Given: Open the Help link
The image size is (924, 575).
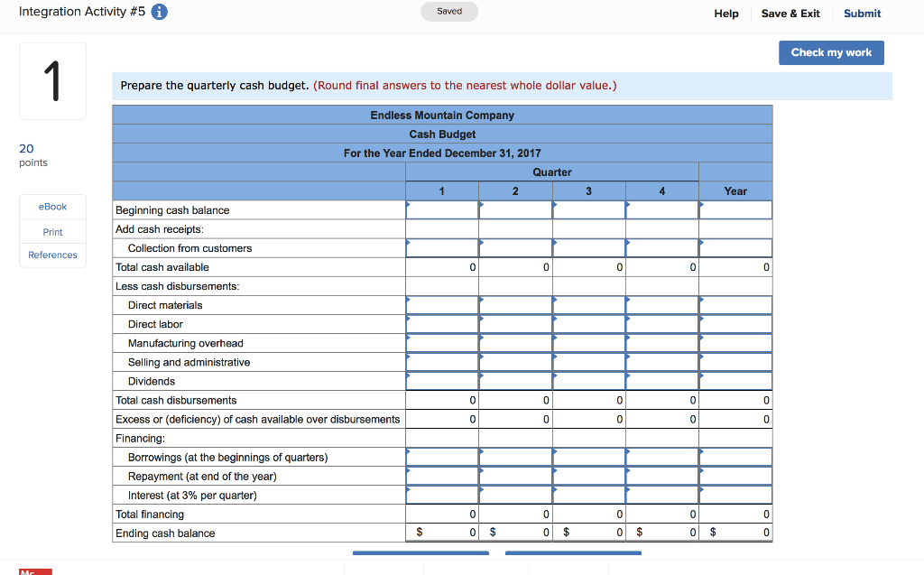Looking at the screenshot, I should tap(726, 14).
